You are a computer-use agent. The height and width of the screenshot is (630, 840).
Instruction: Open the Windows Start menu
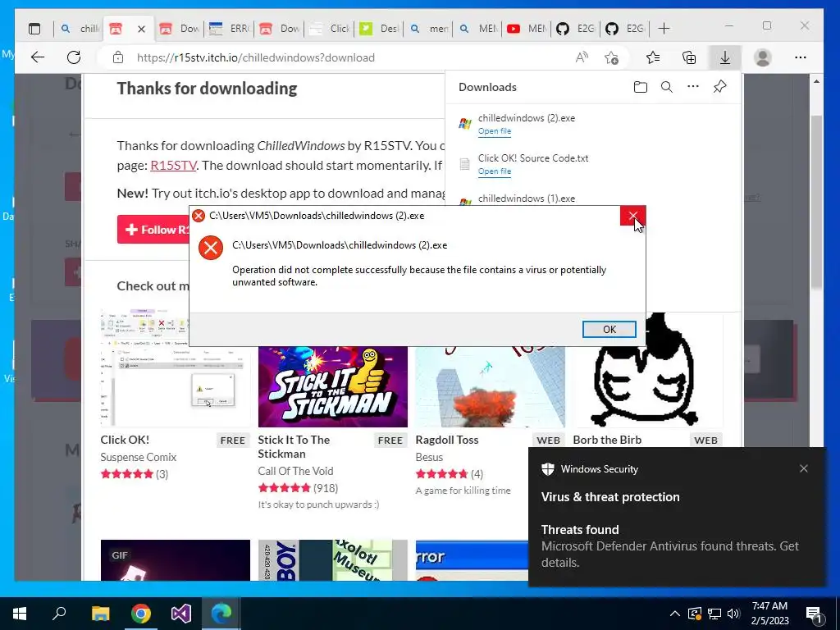20,614
